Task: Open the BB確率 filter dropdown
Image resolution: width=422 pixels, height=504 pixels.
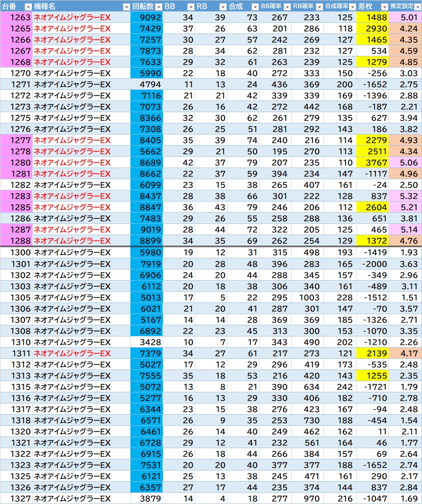Action: click(x=287, y=7)
